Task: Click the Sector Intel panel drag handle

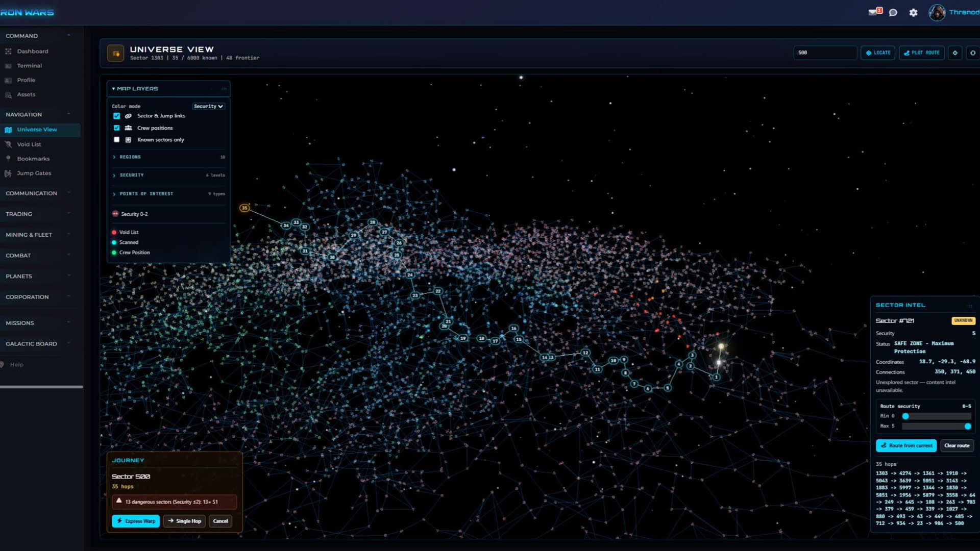Action: (969, 306)
